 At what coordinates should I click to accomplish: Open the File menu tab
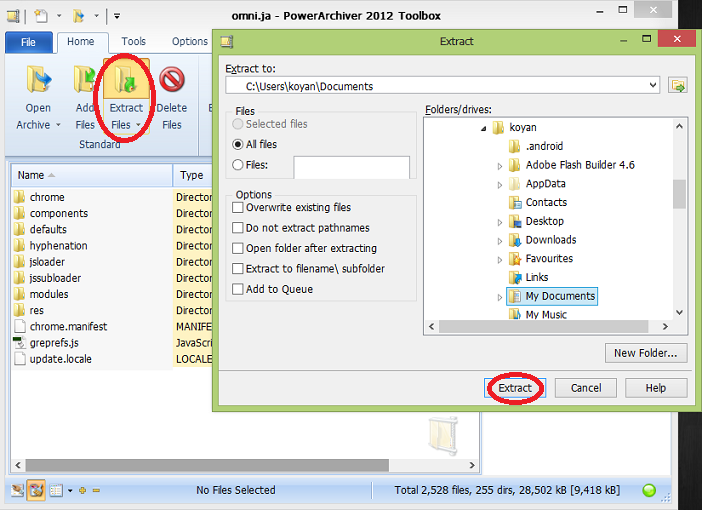pos(28,43)
